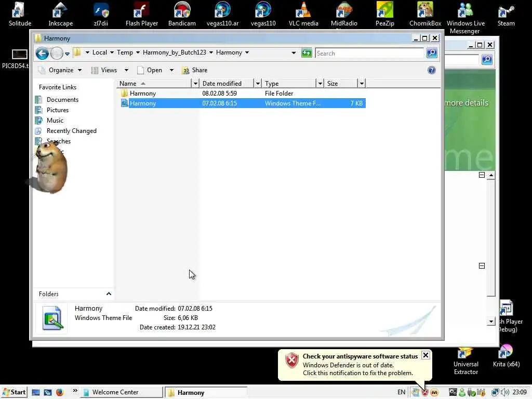
Task: Expand the Quick Launch overflow chevron
Action: pyautogui.click(x=75, y=391)
